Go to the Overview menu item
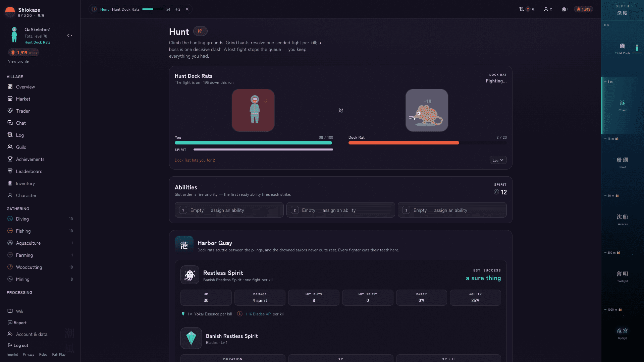This screenshot has width=644, height=362. coord(40,87)
